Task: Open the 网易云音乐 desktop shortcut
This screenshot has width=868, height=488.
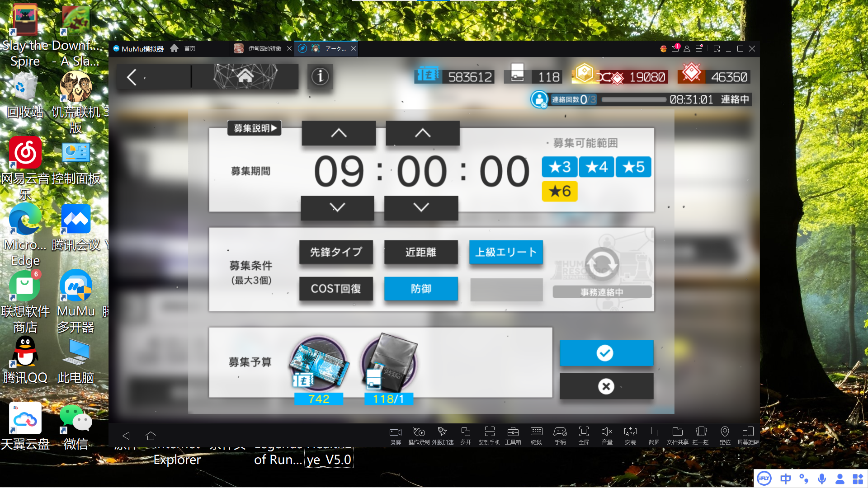Action: pos(25,169)
